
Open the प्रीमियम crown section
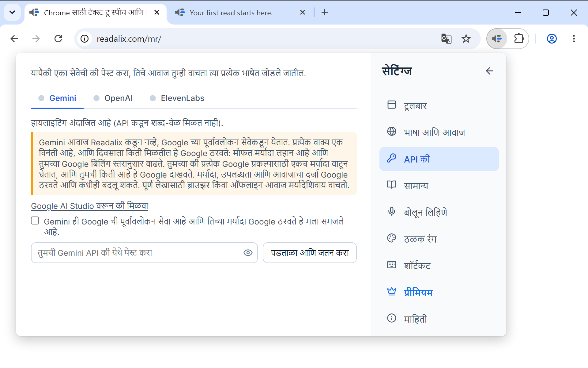pos(439,292)
